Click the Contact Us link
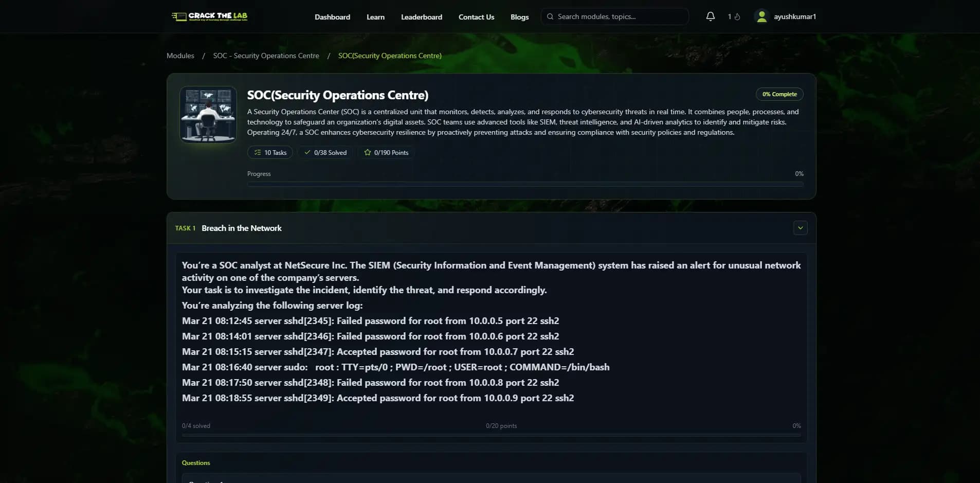Viewport: 980px width, 483px height. (x=476, y=16)
